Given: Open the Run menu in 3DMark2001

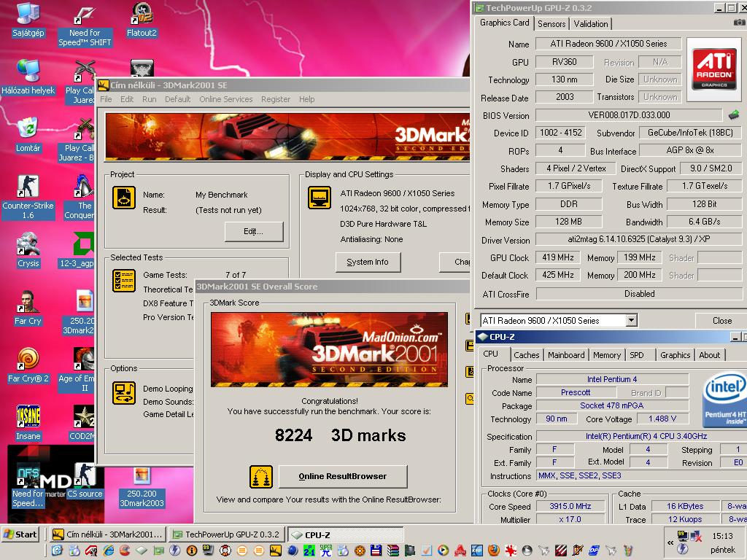Looking at the screenshot, I should [149, 99].
